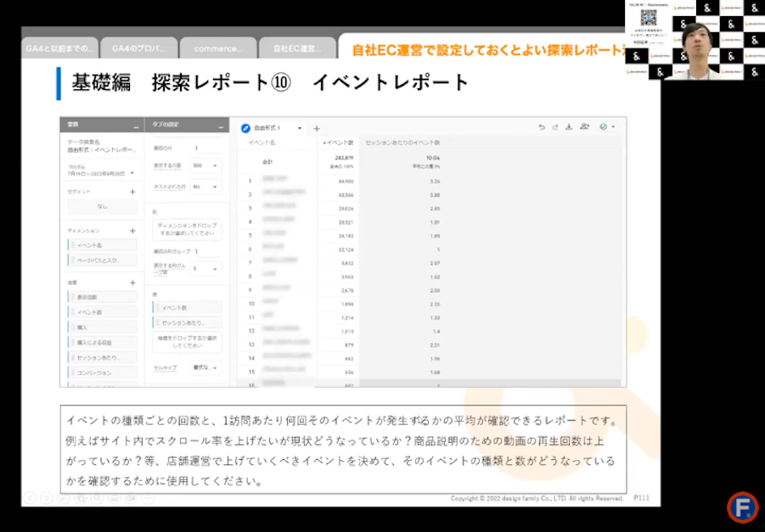Click the presenter webcam thumbnail
The height and width of the screenshot is (532, 765).
[695, 40]
